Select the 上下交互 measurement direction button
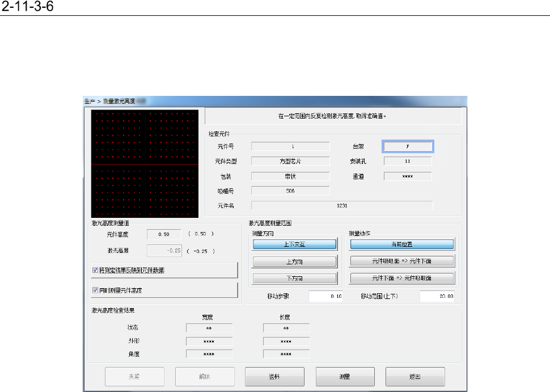This screenshot has width=550, height=392. pos(294,245)
